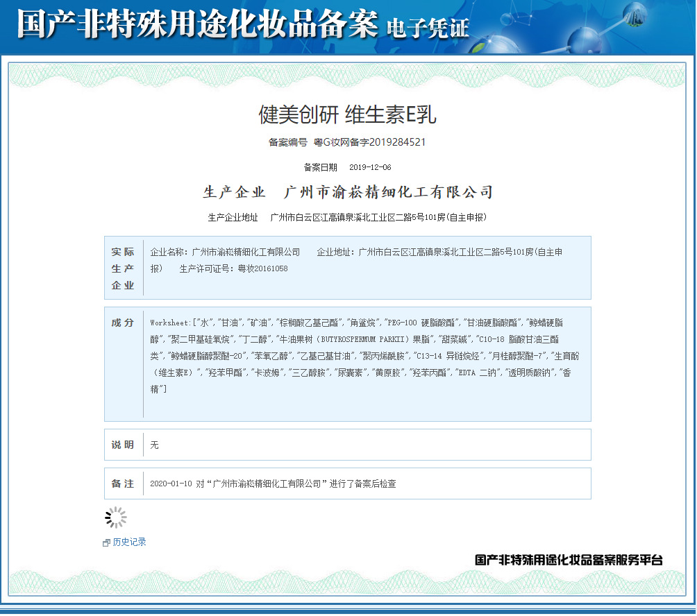The width and height of the screenshot is (697, 616).
Task: Click the 说明 section label
Action: point(123,445)
